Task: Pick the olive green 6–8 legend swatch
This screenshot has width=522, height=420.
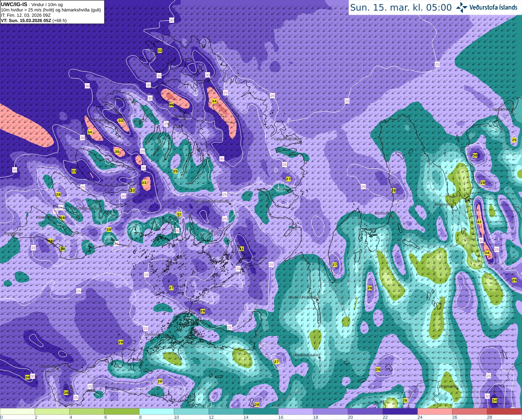Action: (122, 411)
